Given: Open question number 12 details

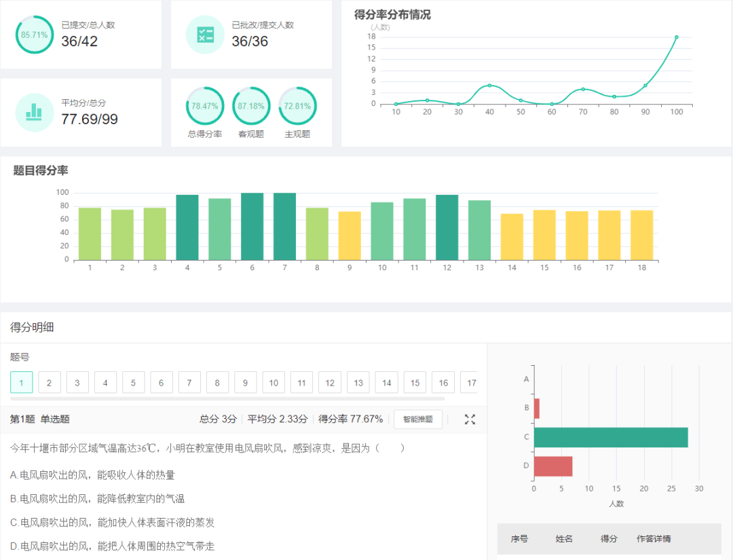Looking at the screenshot, I should (x=330, y=383).
